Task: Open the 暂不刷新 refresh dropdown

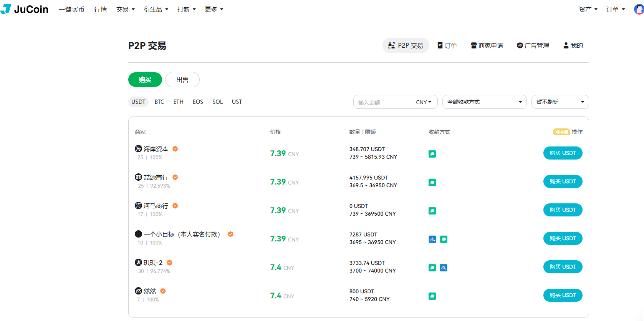Action: point(560,102)
